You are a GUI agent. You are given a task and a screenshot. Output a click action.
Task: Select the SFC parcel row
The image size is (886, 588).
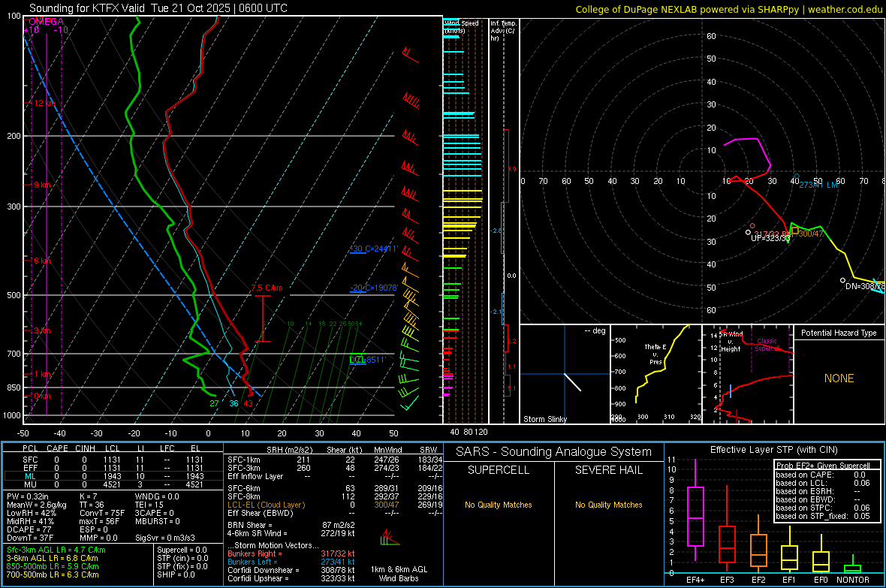click(113, 460)
